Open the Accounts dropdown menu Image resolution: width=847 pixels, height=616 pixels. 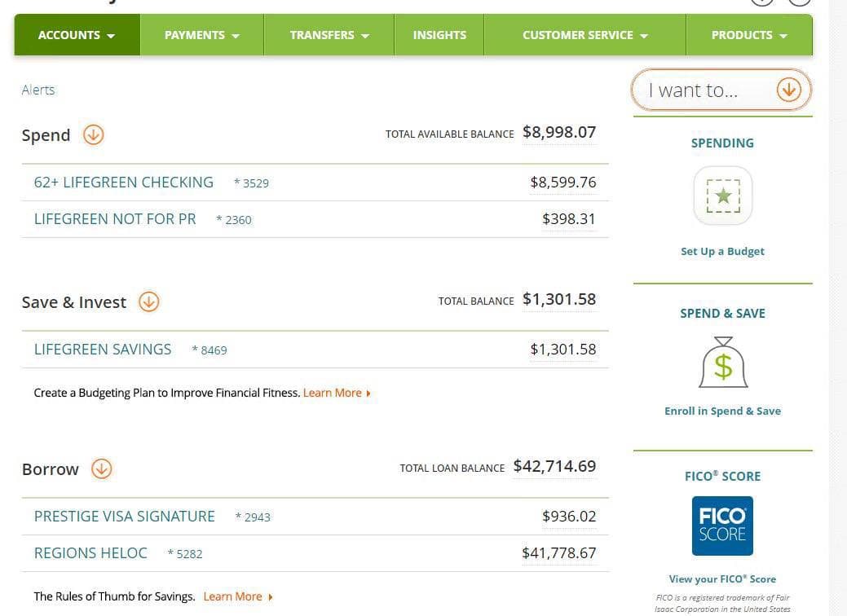(x=77, y=35)
